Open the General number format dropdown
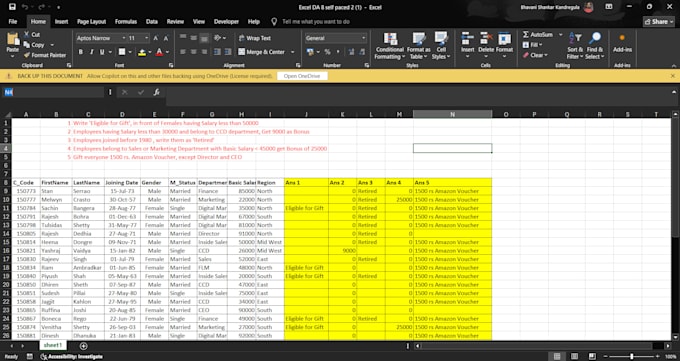The height and width of the screenshot is (361, 680). 363,38
